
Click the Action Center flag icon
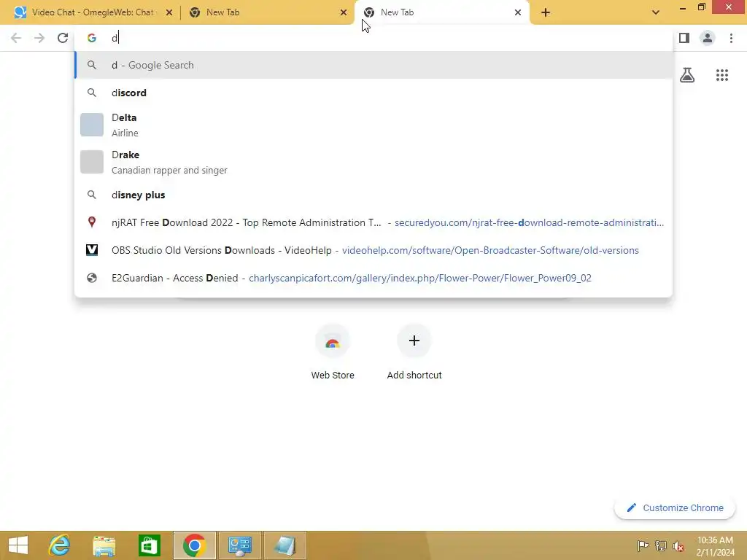[x=643, y=545]
